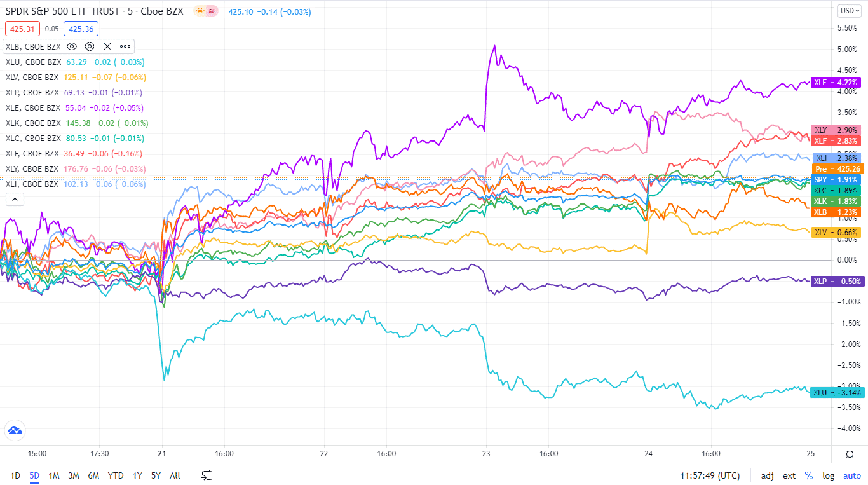Collapse the indicator legend list
This screenshot has height=485, width=868.
pyautogui.click(x=14, y=199)
